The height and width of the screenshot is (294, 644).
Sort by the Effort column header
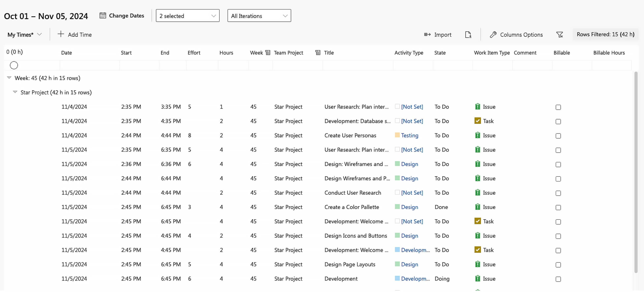(194, 53)
